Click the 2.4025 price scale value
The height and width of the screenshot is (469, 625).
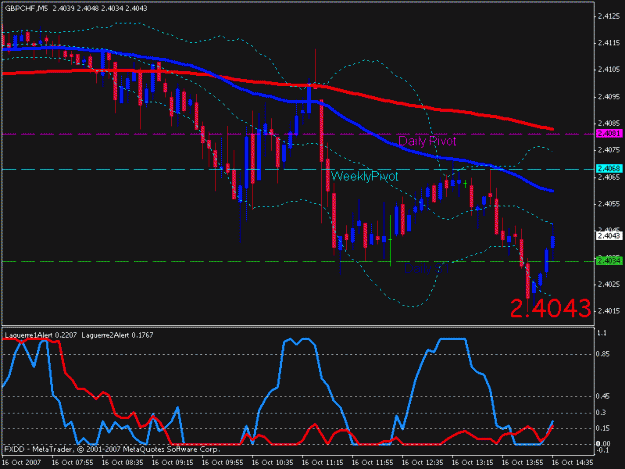(x=609, y=284)
